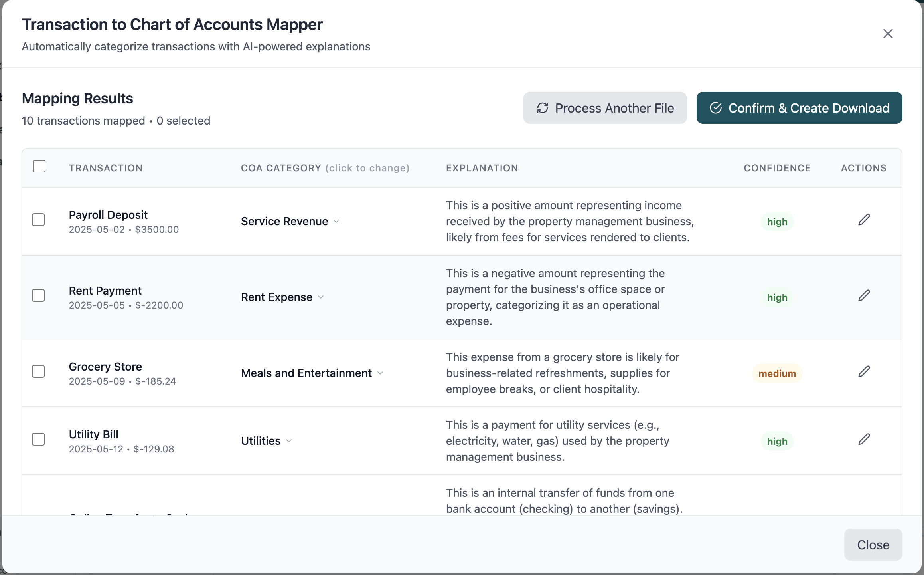This screenshot has width=924, height=575.
Task: Select the Utility Bill checkbox
Action: click(38, 440)
